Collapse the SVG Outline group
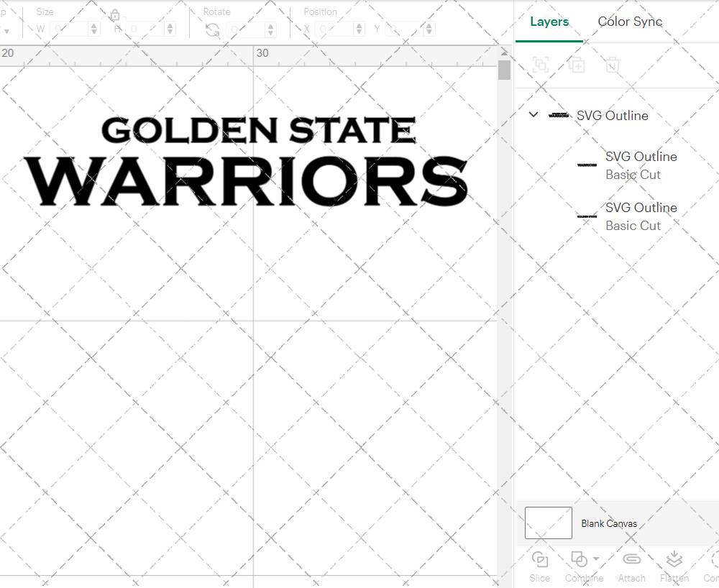This screenshot has width=719, height=588. [533, 114]
